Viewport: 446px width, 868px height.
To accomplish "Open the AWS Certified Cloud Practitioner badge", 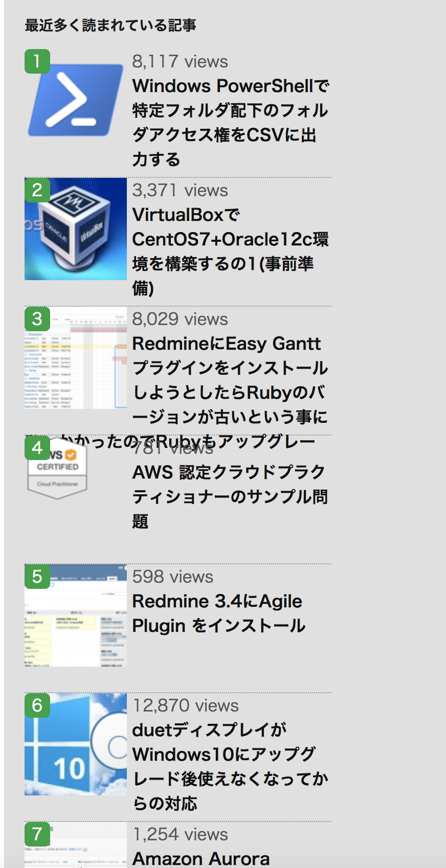I will [57, 469].
